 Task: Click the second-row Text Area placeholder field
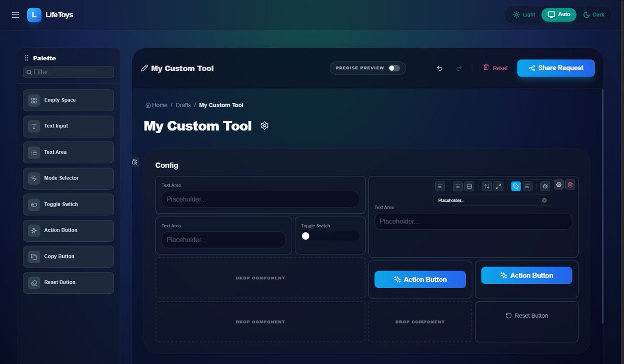click(224, 240)
